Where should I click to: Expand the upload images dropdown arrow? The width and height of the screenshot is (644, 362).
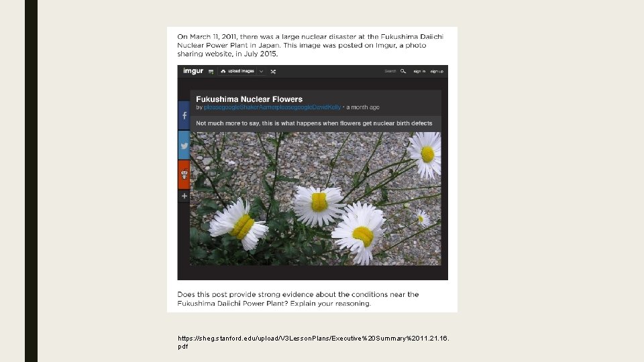point(261,71)
